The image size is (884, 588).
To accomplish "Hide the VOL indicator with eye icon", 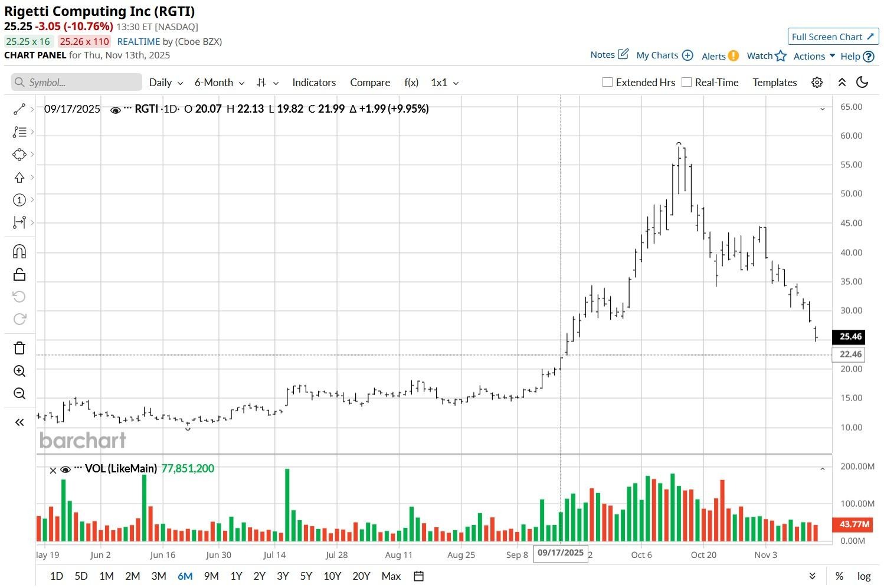I will coord(66,469).
